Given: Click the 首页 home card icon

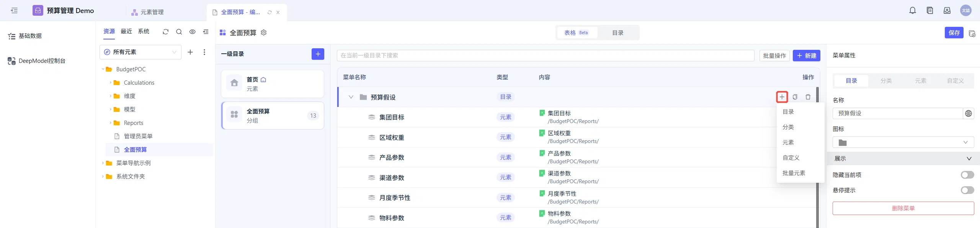Looking at the screenshot, I should coord(234,83).
